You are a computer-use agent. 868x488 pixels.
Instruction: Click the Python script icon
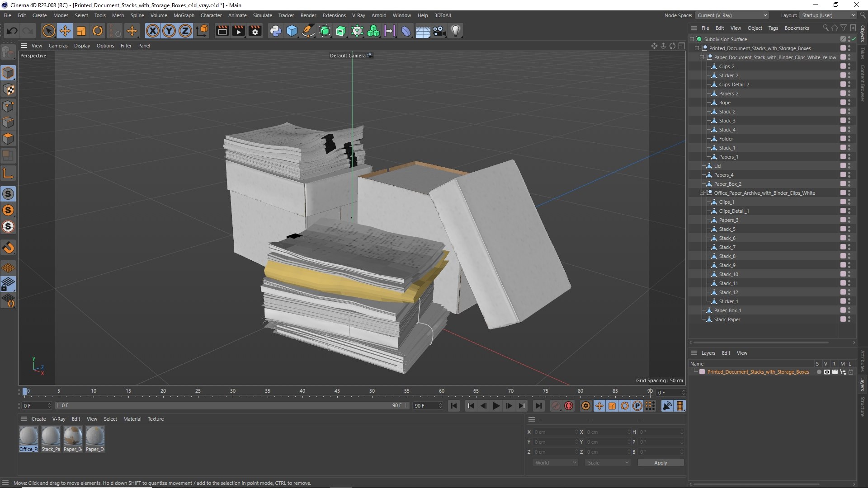pos(275,31)
